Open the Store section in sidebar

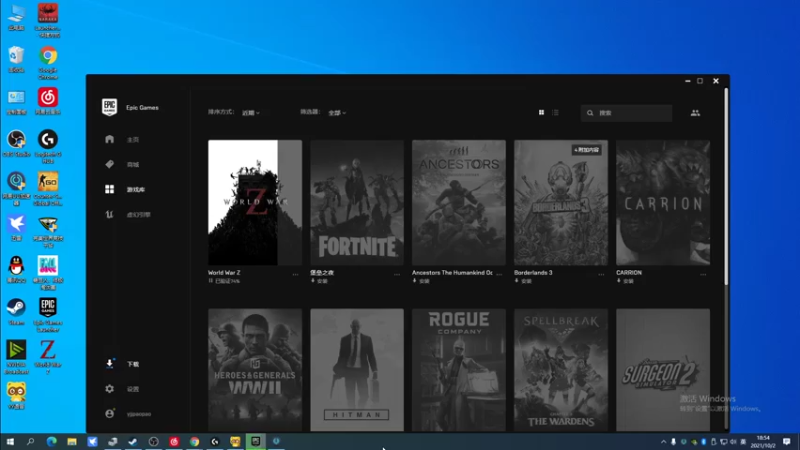[122, 164]
